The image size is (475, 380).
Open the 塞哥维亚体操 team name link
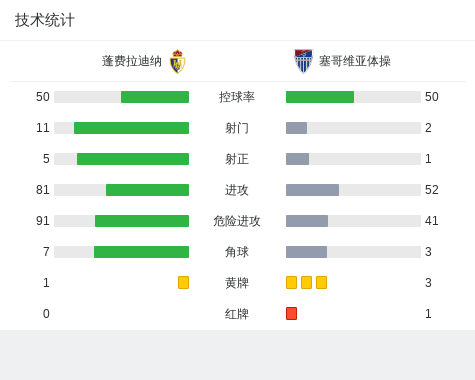(x=355, y=61)
